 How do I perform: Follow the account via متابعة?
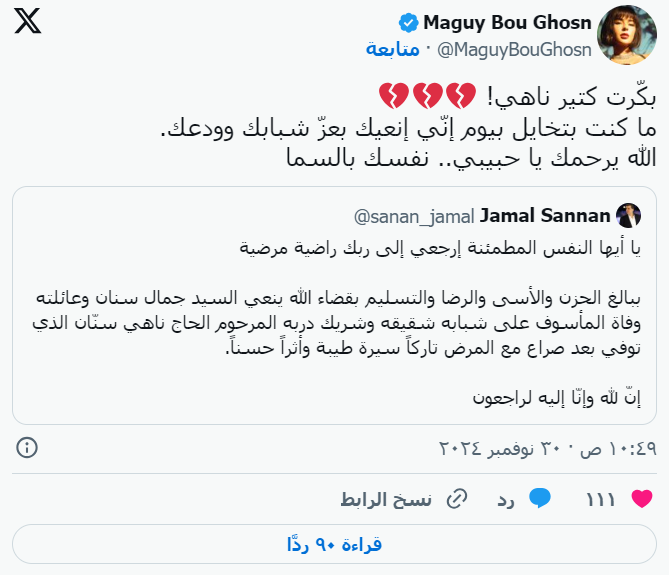click(x=392, y=48)
